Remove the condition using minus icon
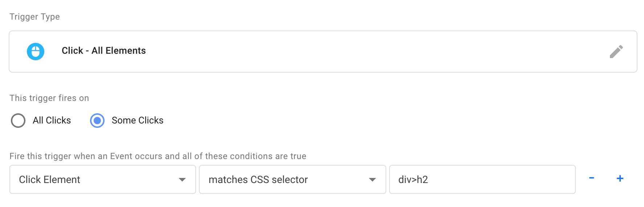The height and width of the screenshot is (207, 644). tap(591, 178)
